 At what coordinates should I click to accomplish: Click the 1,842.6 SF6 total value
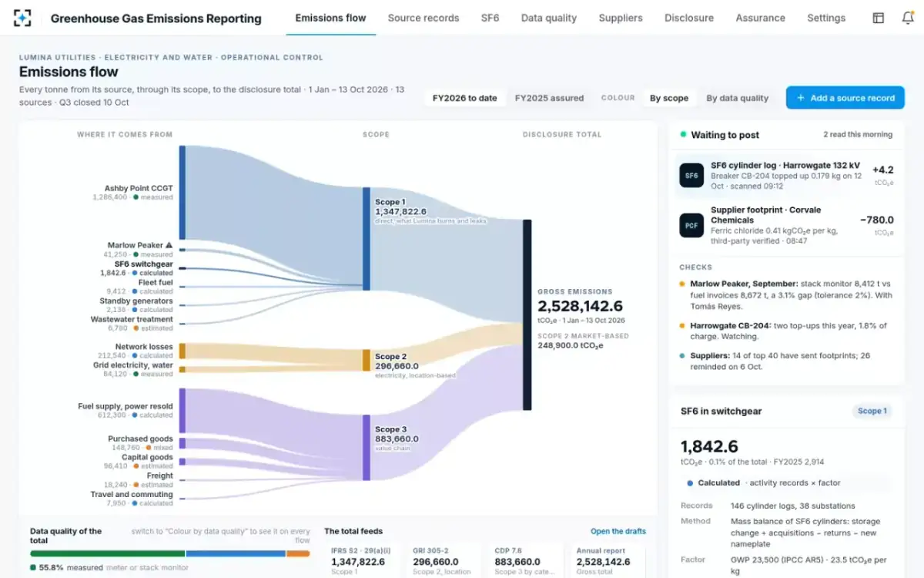(x=710, y=446)
